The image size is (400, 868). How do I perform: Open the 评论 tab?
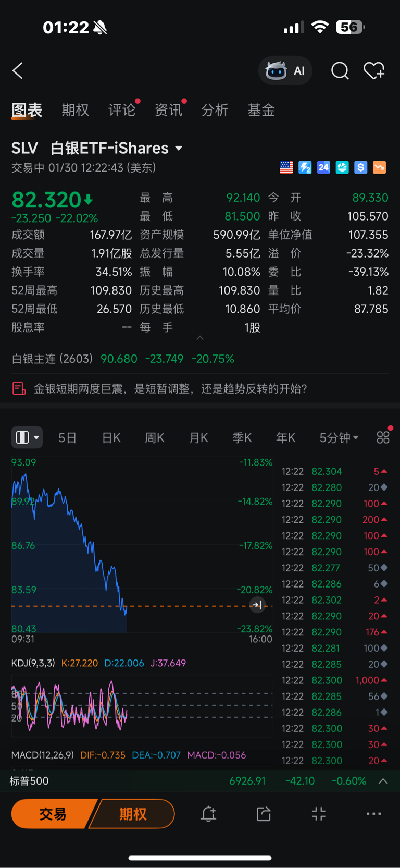122,110
